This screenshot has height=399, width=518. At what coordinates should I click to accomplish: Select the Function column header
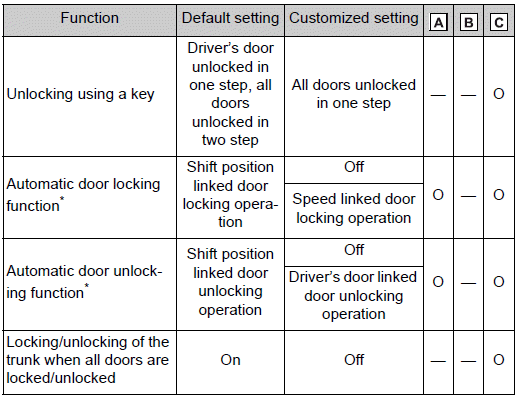[x=90, y=18]
